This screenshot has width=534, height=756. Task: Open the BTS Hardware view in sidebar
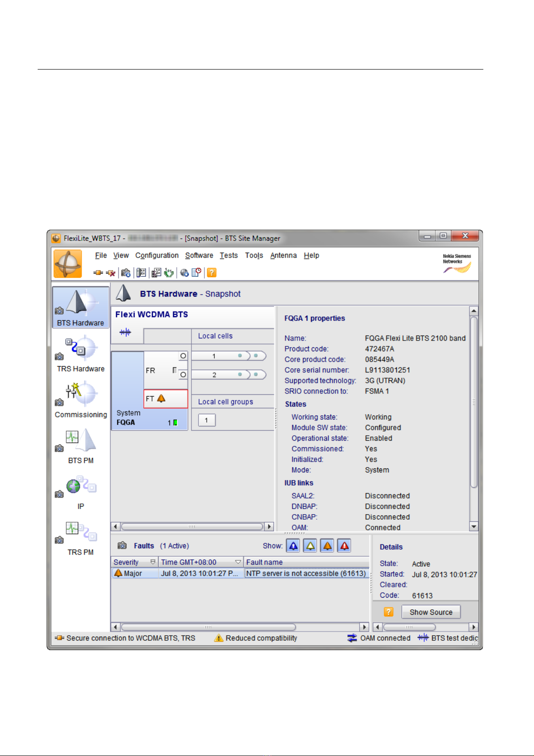click(x=81, y=308)
